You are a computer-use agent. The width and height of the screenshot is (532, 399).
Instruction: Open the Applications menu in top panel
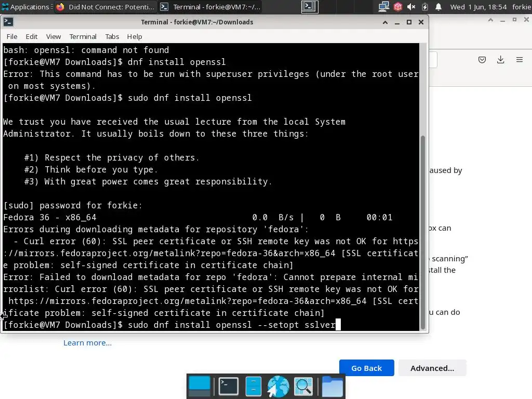(26, 7)
